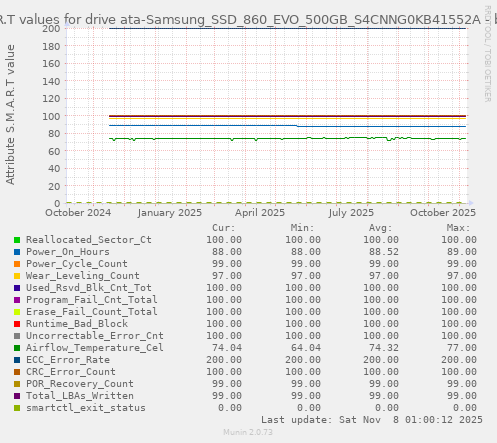
Task: Select the Power_On_Hours legend label
Action: (68, 252)
